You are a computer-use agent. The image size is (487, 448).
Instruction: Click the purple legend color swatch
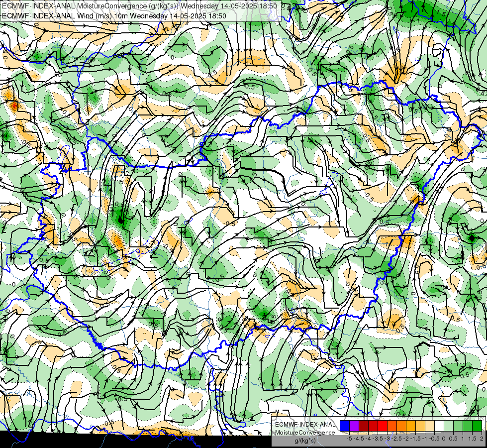(354, 426)
